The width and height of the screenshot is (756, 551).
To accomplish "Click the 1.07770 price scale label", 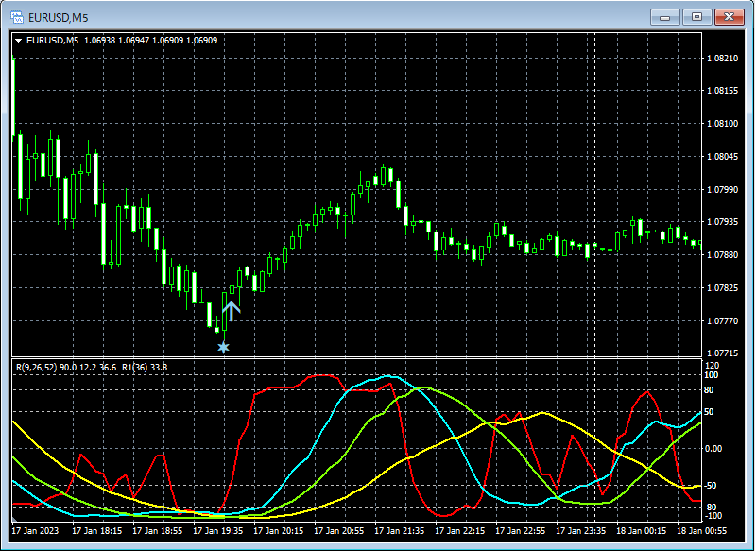I will 722,320.
